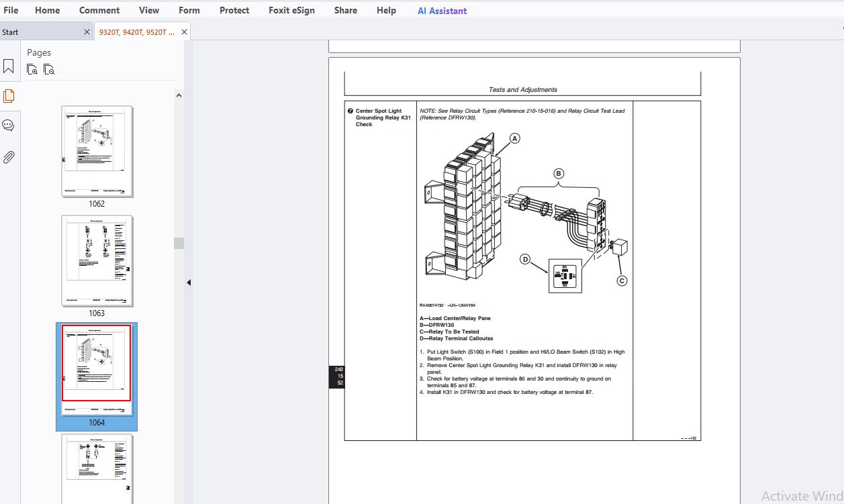Click legend line D—Relay Terminal Callouts
This screenshot has height=504, width=844.
click(x=456, y=338)
